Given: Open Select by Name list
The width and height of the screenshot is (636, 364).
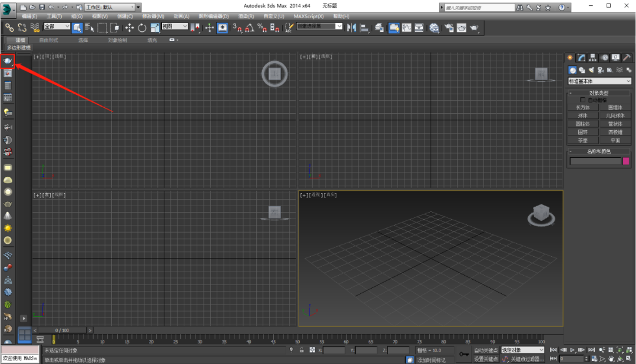Looking at the screenshot, I should pyautogui.click(x=90, y=28).
